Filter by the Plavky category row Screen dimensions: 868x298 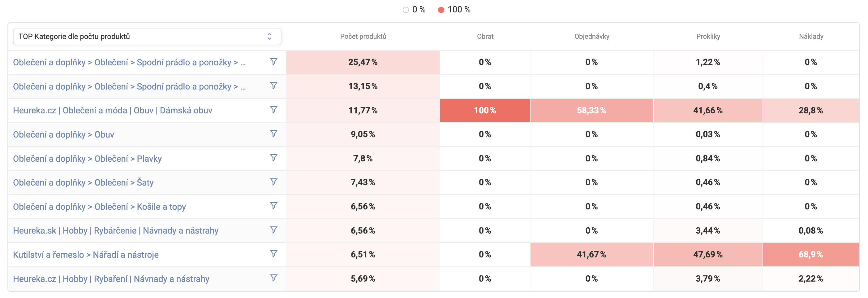(x=273, y=158)
